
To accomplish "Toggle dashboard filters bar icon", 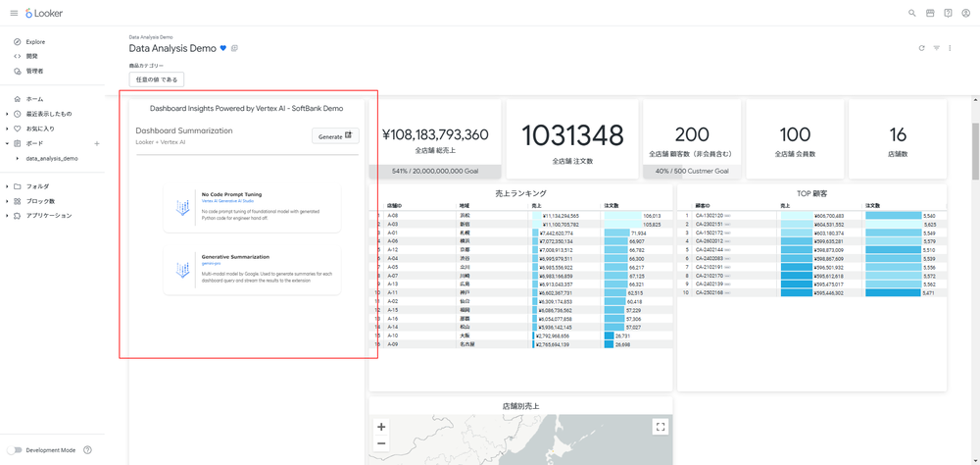I will point(936,48).
